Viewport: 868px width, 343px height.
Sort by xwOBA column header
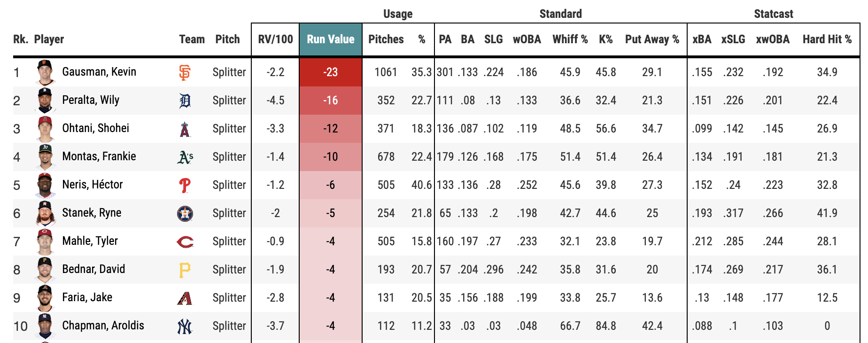773,39
